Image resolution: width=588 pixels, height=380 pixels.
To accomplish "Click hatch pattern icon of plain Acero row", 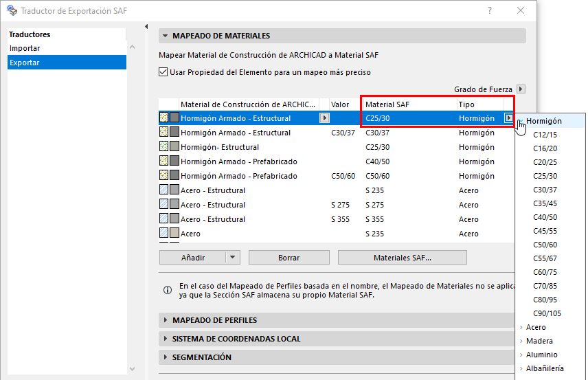I will (x=164, y=234).
